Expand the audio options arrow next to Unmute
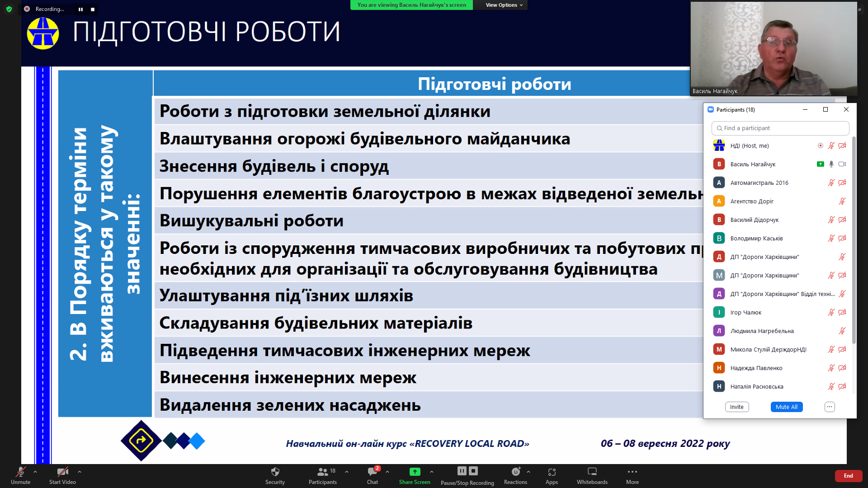868x488 pixels. coord(35,471)
